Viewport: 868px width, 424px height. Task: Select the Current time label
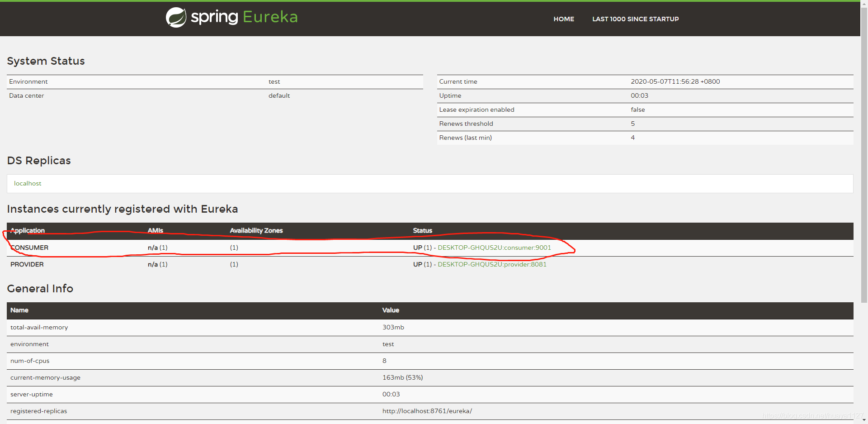pos(458,81)
